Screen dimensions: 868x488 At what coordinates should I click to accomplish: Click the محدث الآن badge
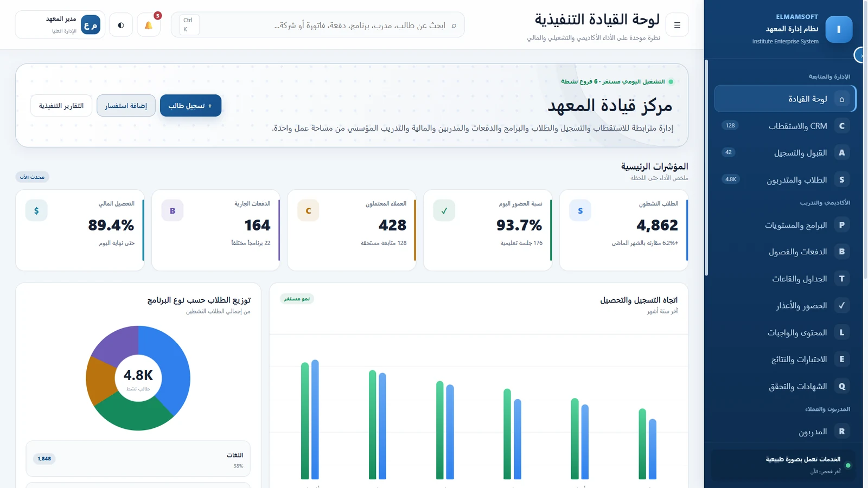coord(32,177)
